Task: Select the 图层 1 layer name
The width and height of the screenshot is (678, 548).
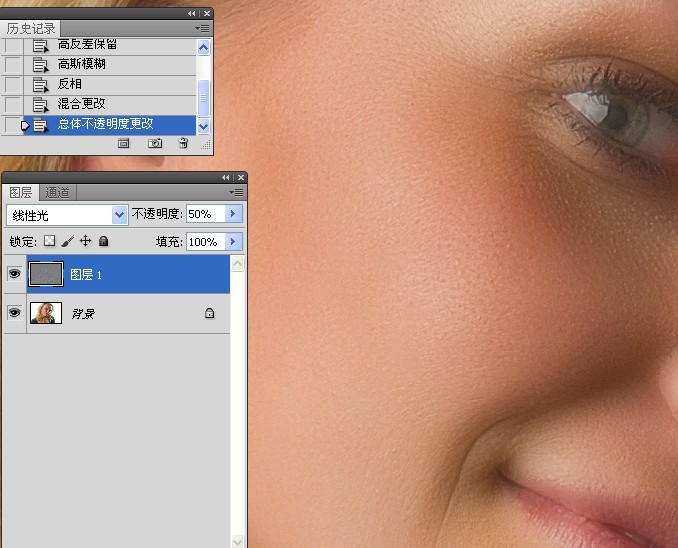Action: [x=86, y=275]
